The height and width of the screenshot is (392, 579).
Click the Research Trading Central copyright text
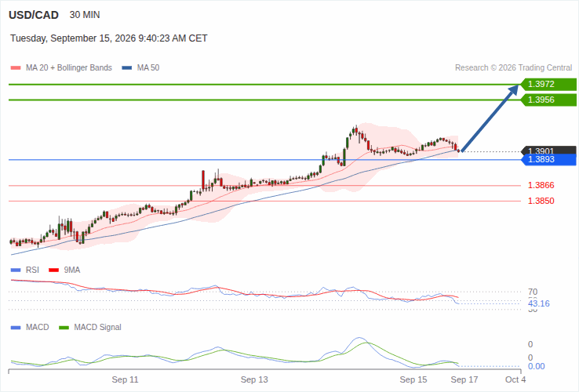[513, 68]
